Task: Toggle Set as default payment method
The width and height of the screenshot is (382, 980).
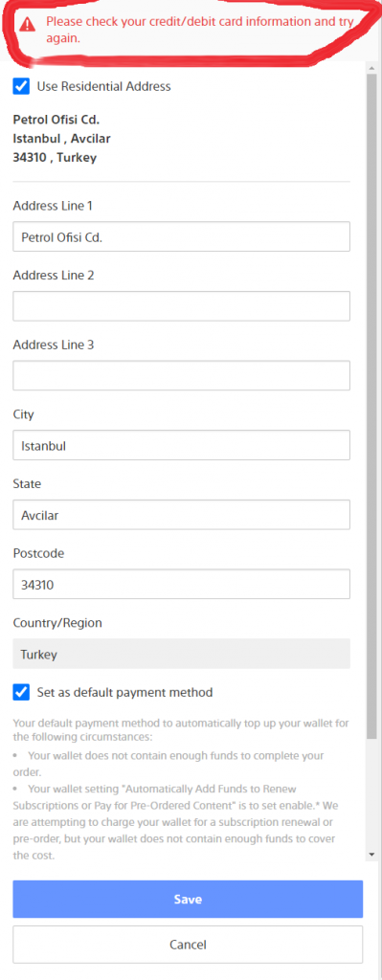Action: coord(21,692)
